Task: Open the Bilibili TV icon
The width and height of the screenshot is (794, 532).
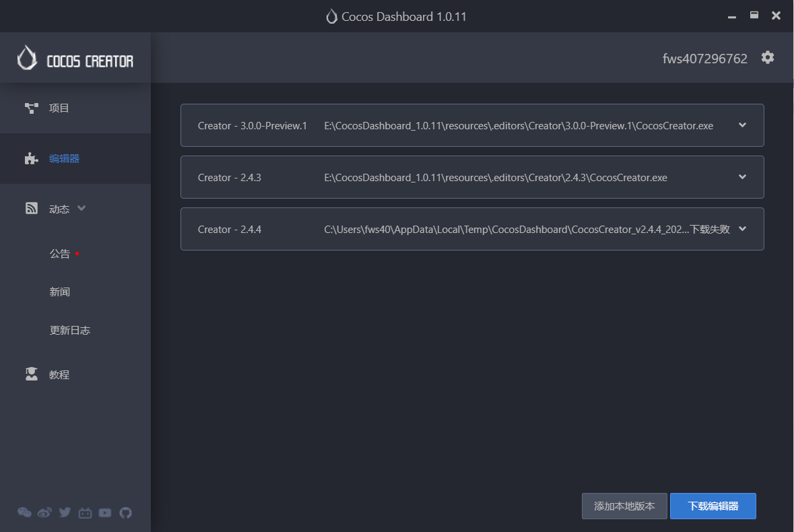Action: (85, 512)
